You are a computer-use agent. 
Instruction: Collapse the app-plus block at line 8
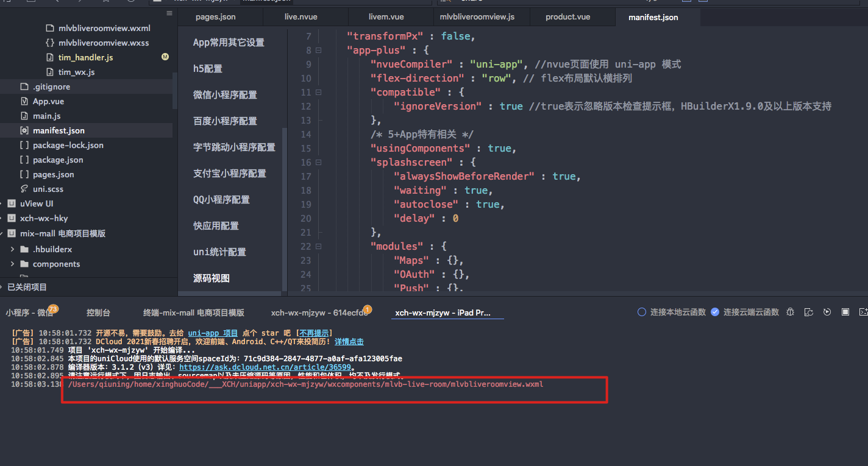coord(318,51)
